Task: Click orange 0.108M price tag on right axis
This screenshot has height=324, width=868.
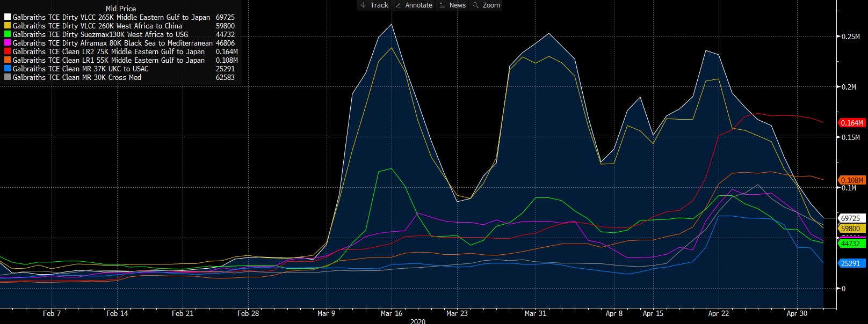Action: coord(851,180)
